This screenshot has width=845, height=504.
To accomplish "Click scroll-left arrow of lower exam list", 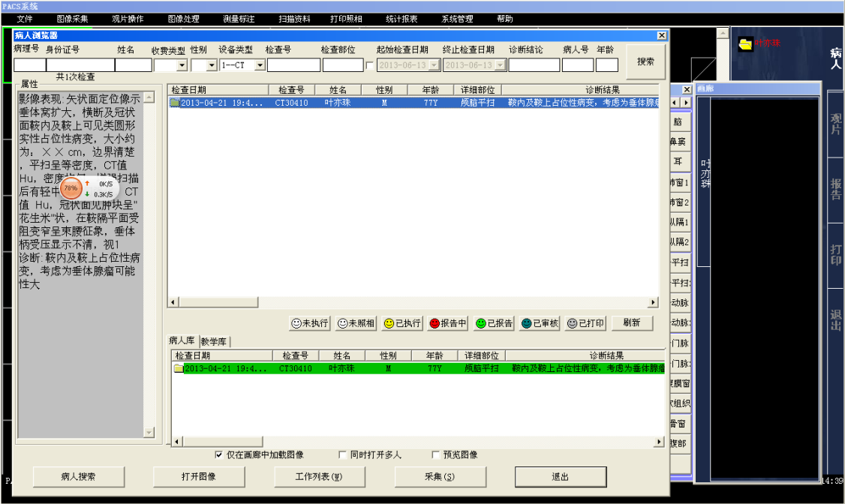I will tap(177, 442).
